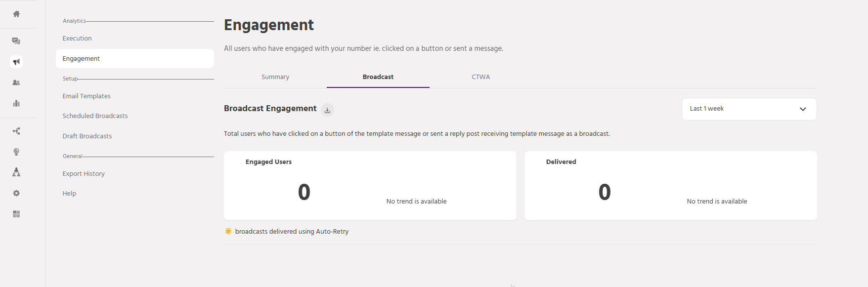Open Email Templates in setup
This screenshot has width=868, height=287.
click(87, 96)
